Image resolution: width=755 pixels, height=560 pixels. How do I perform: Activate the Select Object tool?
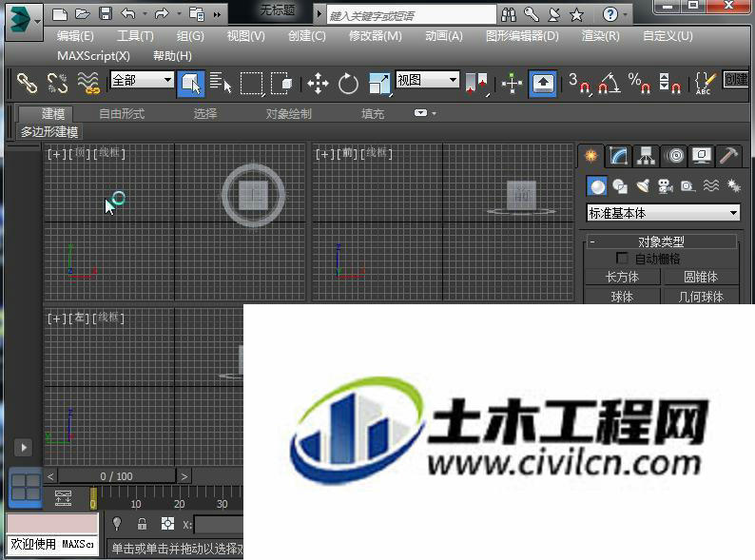191,84
